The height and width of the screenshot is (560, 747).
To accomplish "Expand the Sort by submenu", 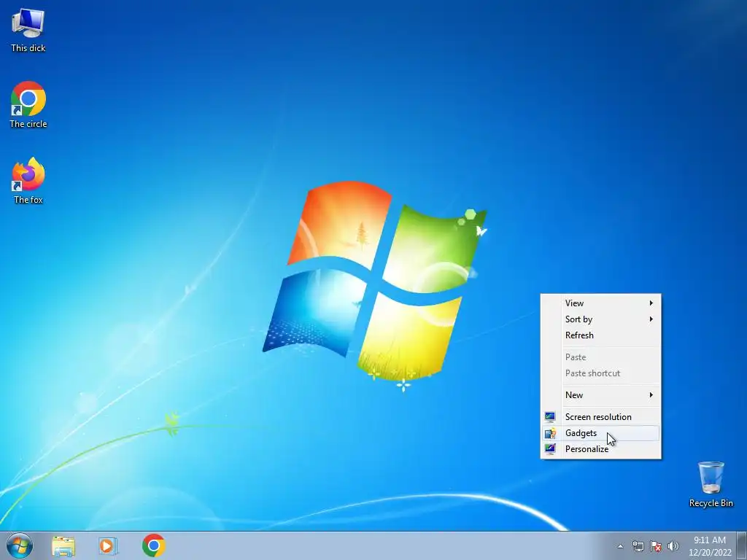I will (601, 319).
